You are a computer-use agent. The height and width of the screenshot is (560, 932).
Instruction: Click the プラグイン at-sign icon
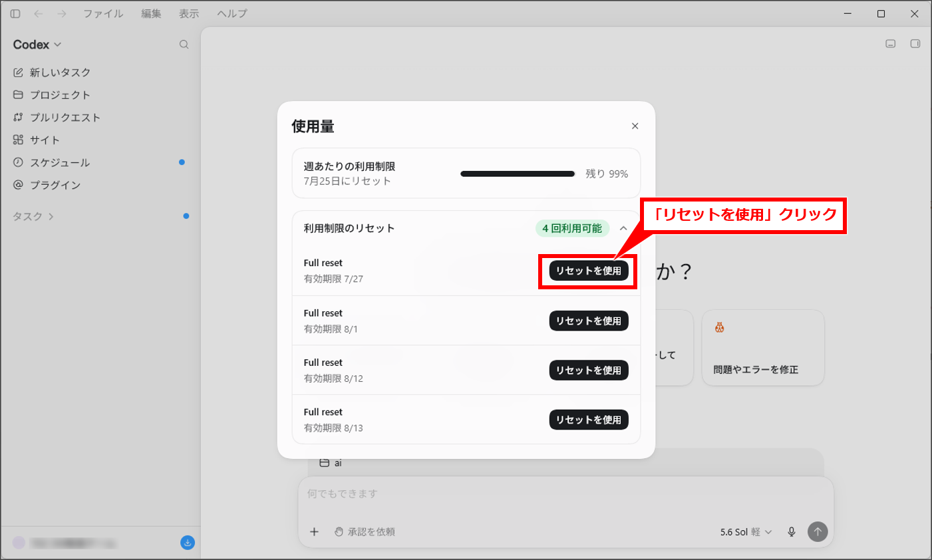(x=18, y=185)
